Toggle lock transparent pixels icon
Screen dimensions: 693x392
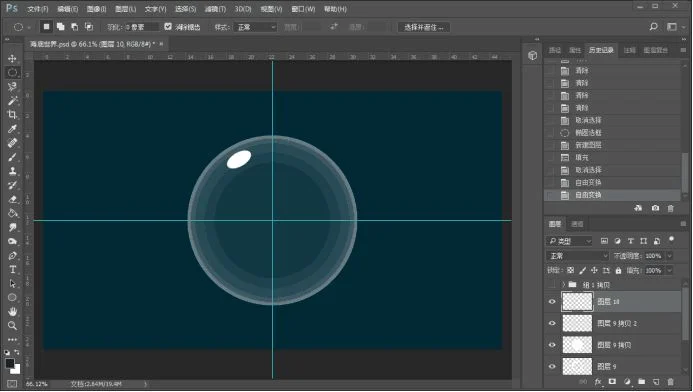571,270
